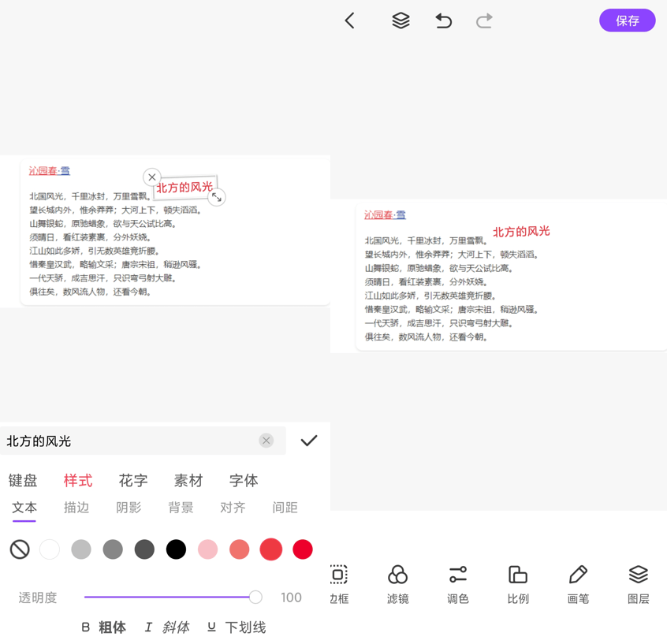Select the 背景 sub-tab
This screenshot has height=644, width=667.
pos(181,508)
